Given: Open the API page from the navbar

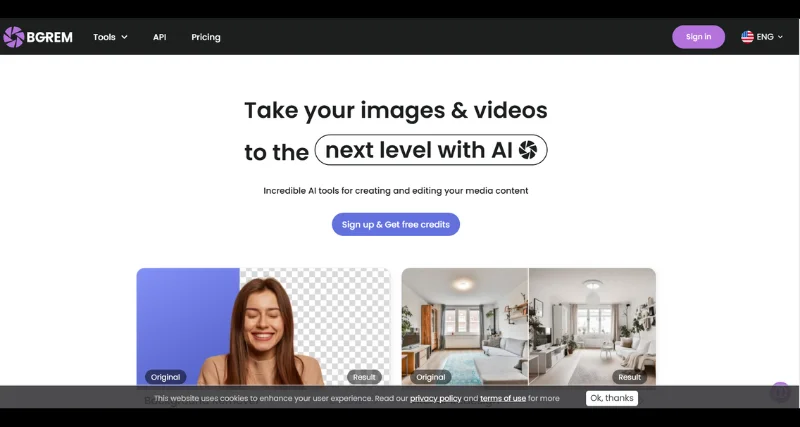Looking at the screenshot, I should coord(160,37).
